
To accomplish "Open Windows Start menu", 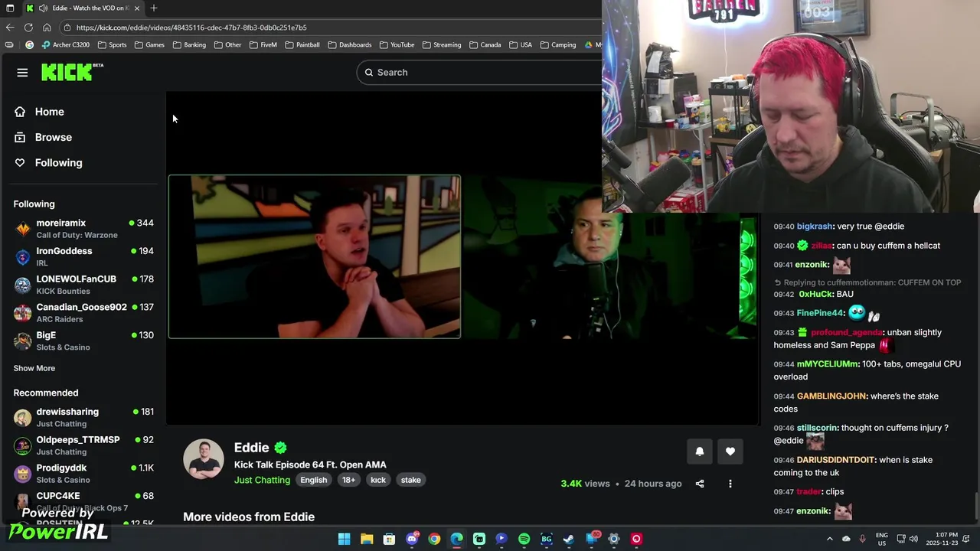I will [x=345, y=539].
